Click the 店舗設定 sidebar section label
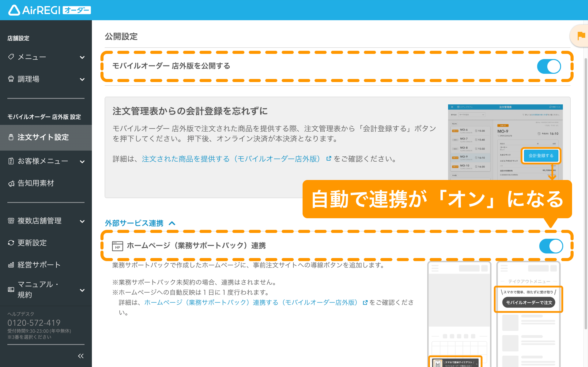The height and width of the screenshot is (367, 588). tap(18, 38)
